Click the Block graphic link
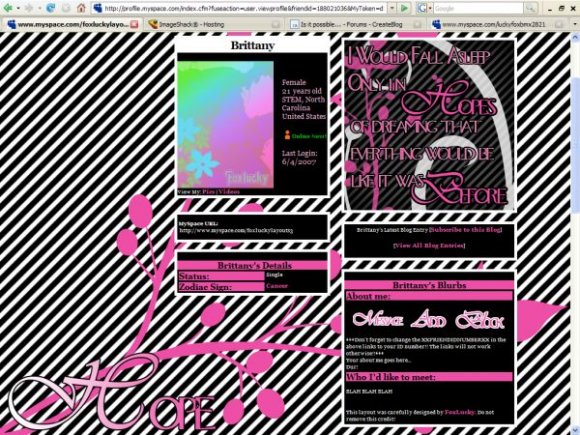The width and height of the screenshot is (580, 435). coord(480,320)
